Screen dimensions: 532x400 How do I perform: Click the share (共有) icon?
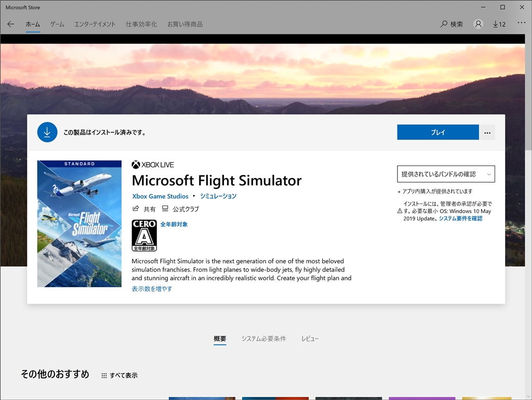(x=136, y=209)
